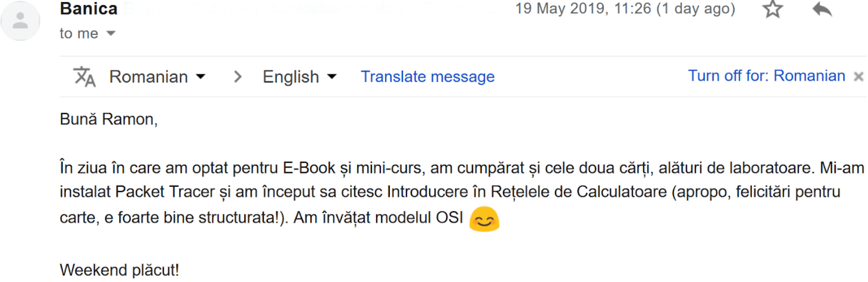This screenshot has height=282, width=868.
Task: Click the greeting line "Bună Ramon,"
Action: click(108, 119)
